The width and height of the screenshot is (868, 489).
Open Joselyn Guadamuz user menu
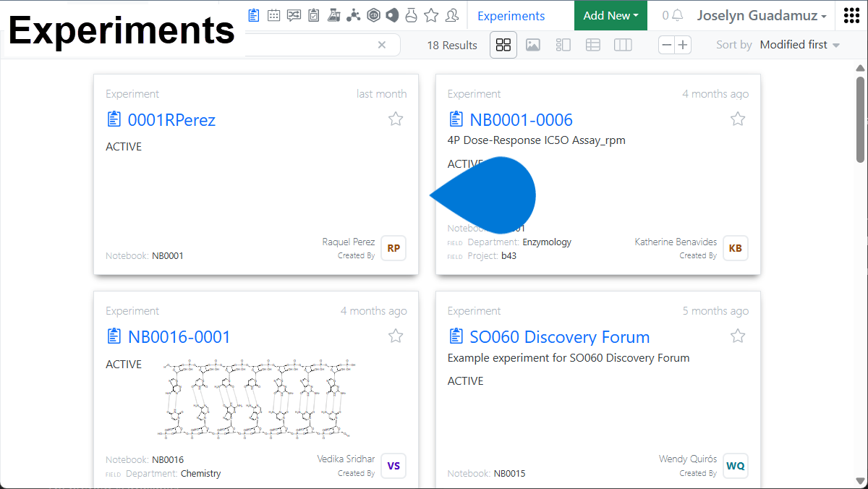point(762,15)
